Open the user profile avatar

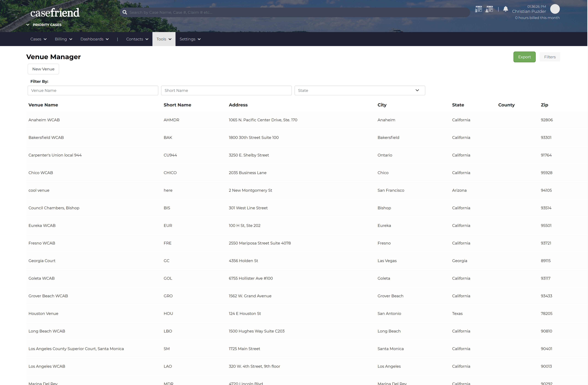point(555,9)
